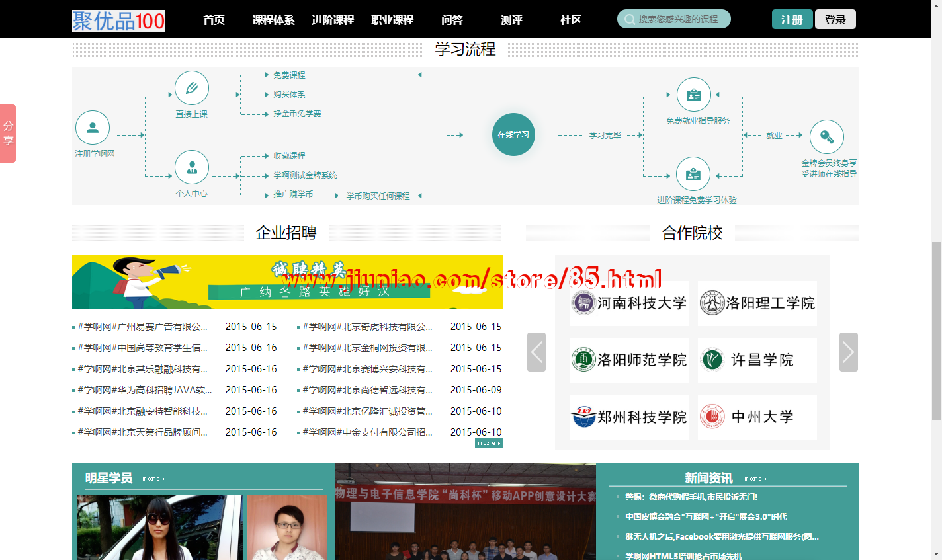
Task: Open the 分享 share side tab
Action: [x=8, y=133]
